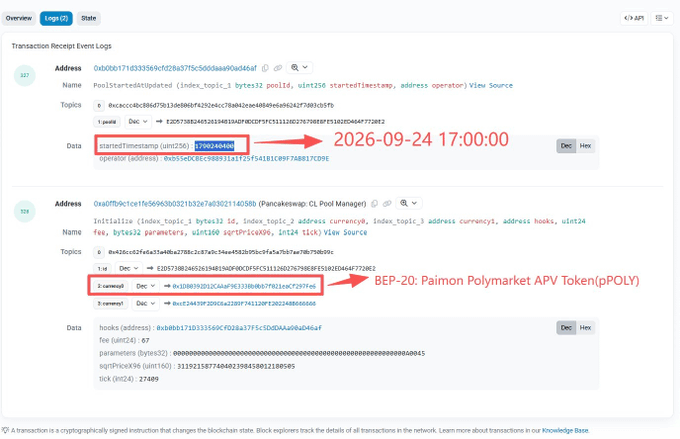Expand the list view options dropdown
Image resolution: width=680 pixels, height=439 pixels.
pyautogui.click(x=661, y=18)
